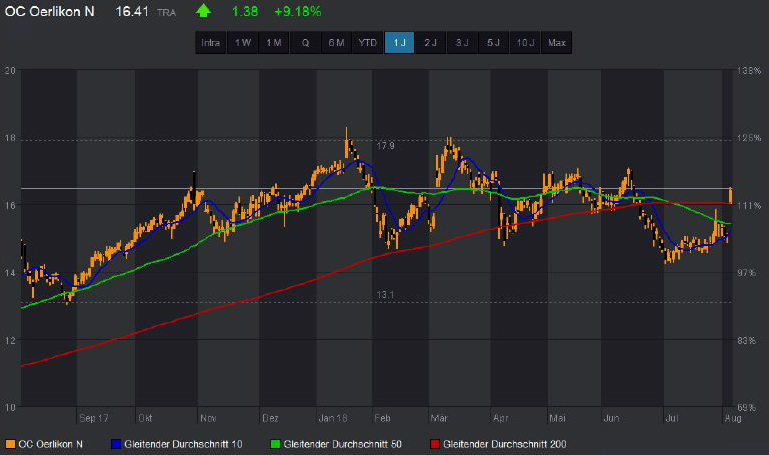The width and height of the screenshot is (769, 455).
Task: Select the 3 J time range
Action: coord(462,43)
